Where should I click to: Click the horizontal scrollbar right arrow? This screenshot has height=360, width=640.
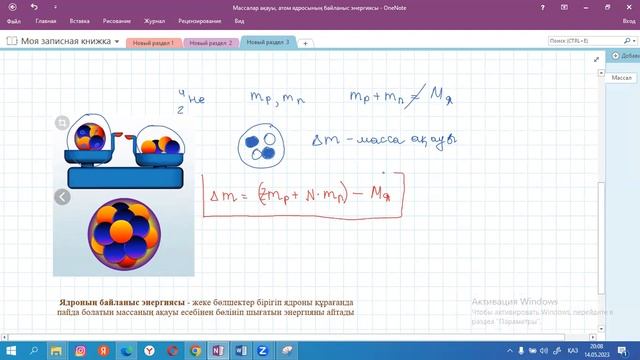click(593, 337)
